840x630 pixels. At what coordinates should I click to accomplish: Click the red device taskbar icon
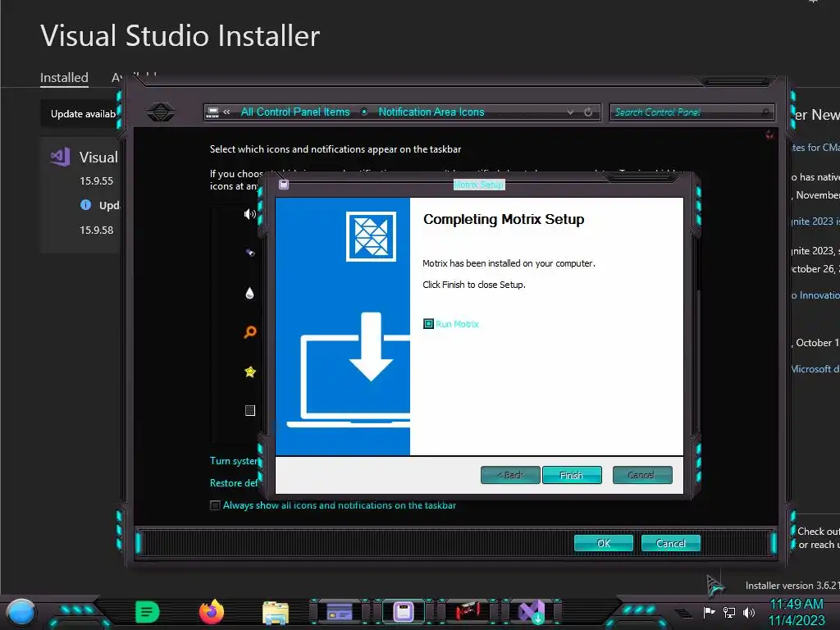tap(468, 611)
